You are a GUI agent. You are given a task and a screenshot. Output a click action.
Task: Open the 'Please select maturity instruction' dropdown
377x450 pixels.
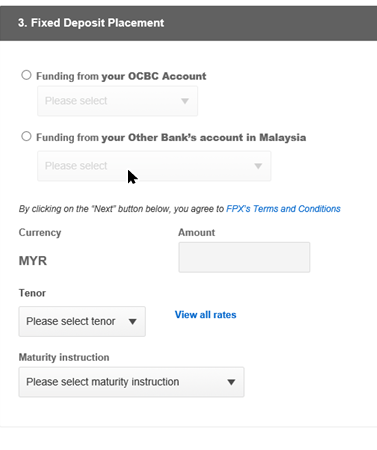[131, 382]
